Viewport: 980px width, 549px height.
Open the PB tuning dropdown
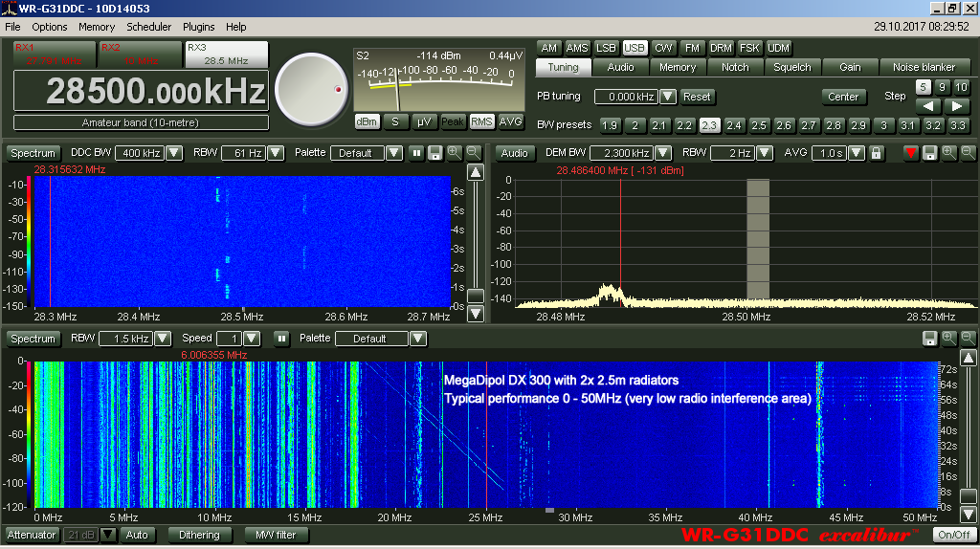pos(668,97)
